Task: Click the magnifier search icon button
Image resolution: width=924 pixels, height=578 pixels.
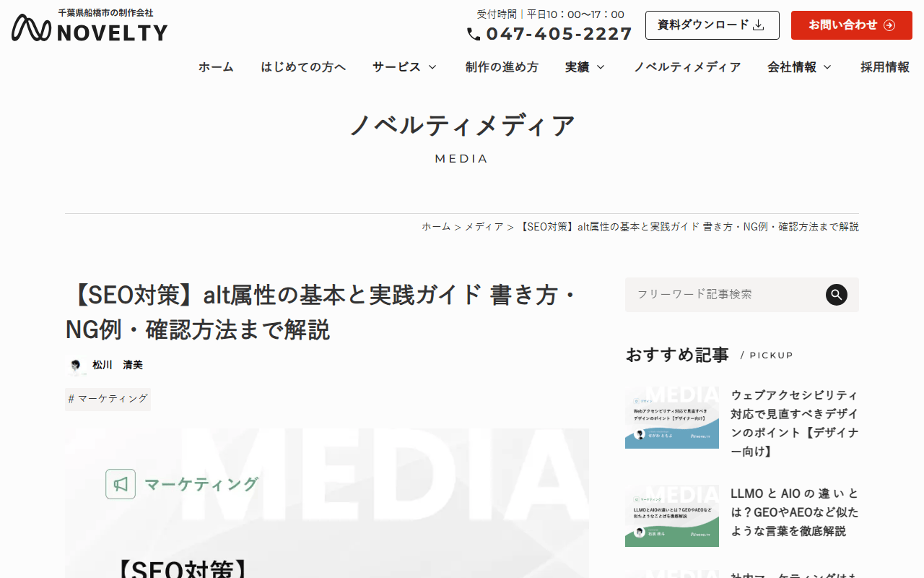Action: coord(837,295)
